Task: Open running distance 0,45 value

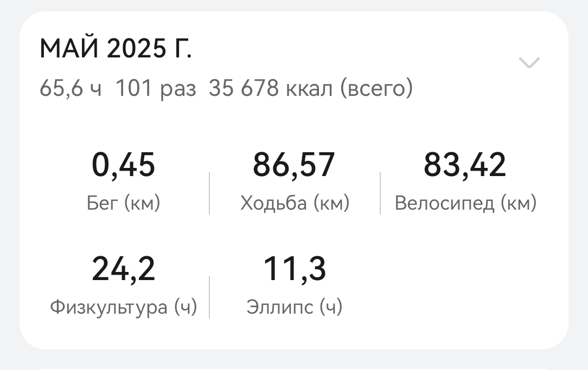Action: (123, 165)
